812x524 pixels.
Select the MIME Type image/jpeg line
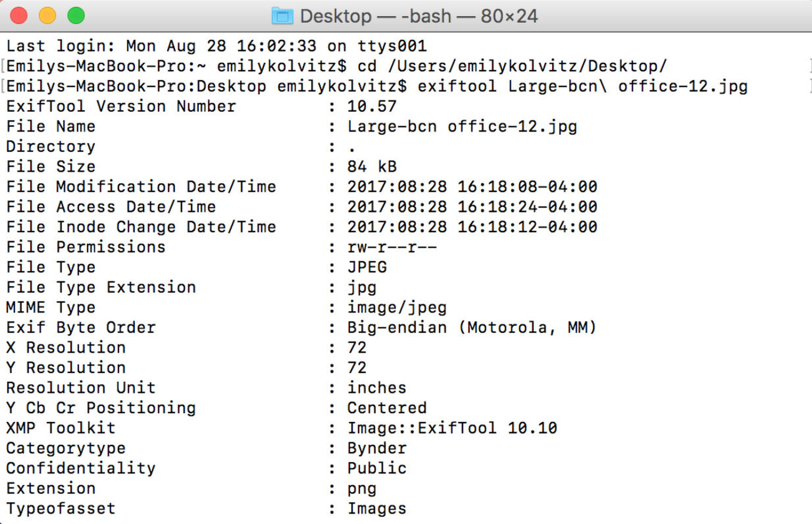coord(396,307)
